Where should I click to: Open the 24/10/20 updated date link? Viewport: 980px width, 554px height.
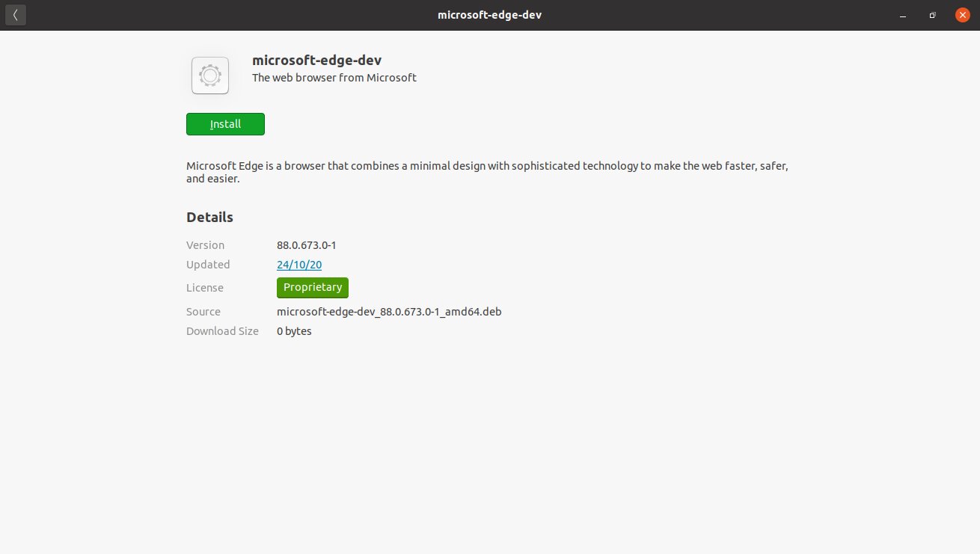299,265
